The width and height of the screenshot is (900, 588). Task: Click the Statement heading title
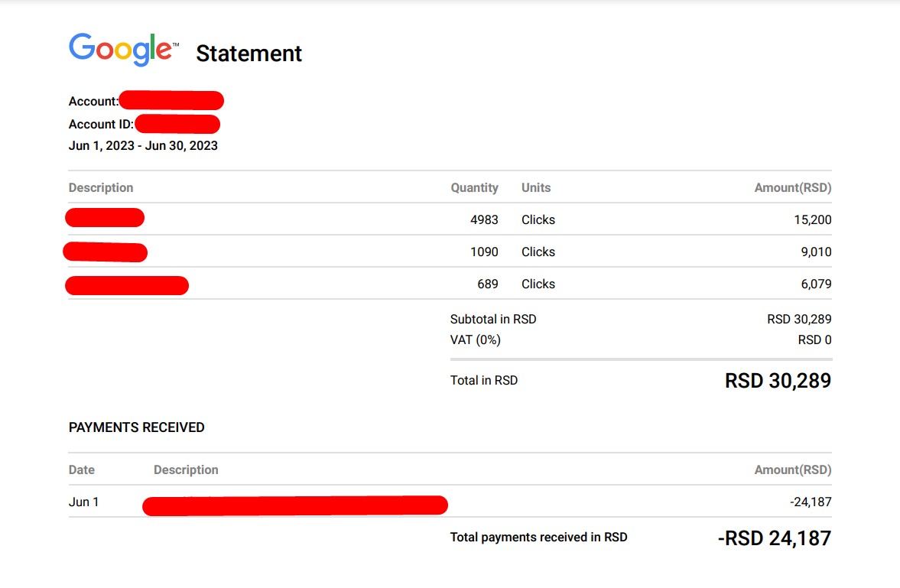pyautogui.click(x=249, y=54)
